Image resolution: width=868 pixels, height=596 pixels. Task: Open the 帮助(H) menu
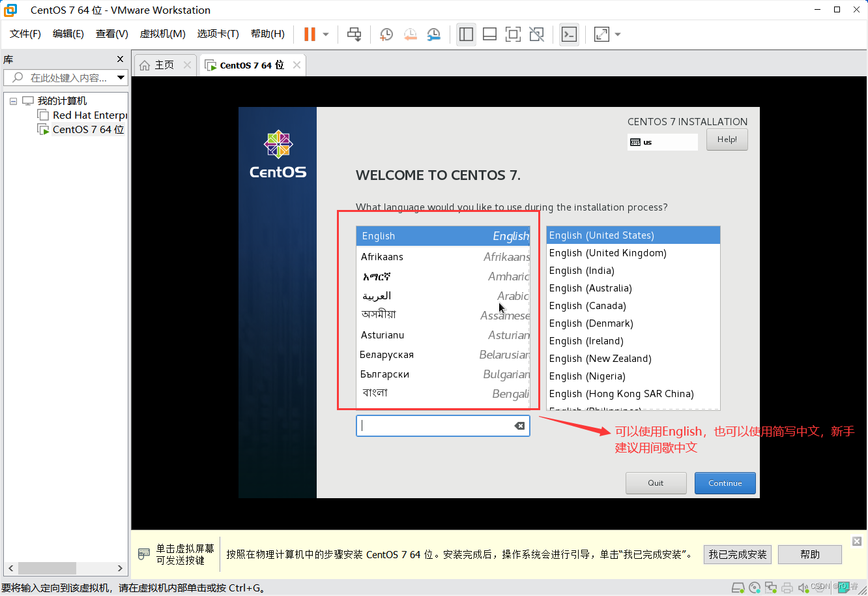(x=268, y=34)
